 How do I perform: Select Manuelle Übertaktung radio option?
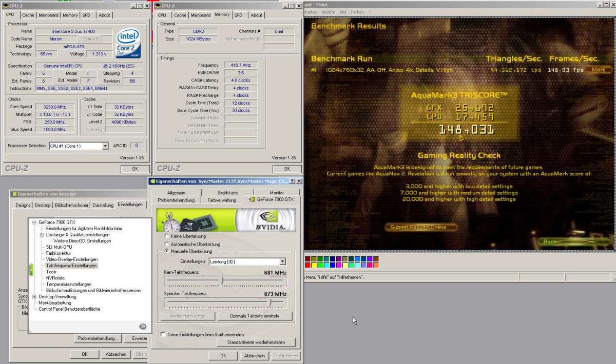tap(166, 251)
